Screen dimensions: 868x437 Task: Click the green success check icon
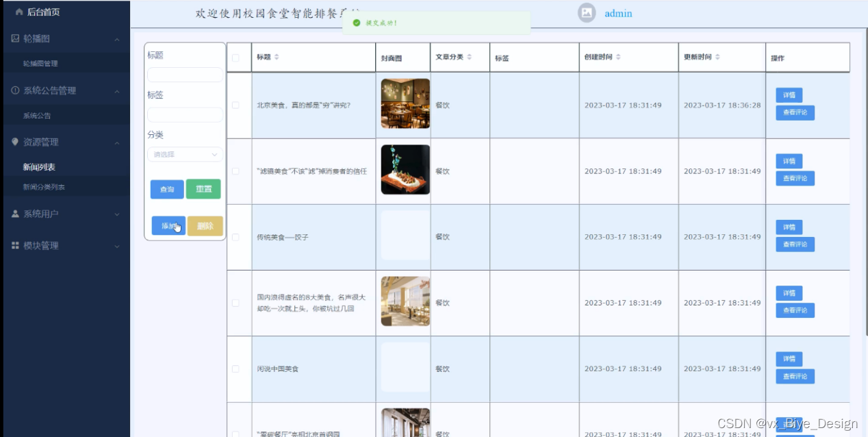point(356,23)
